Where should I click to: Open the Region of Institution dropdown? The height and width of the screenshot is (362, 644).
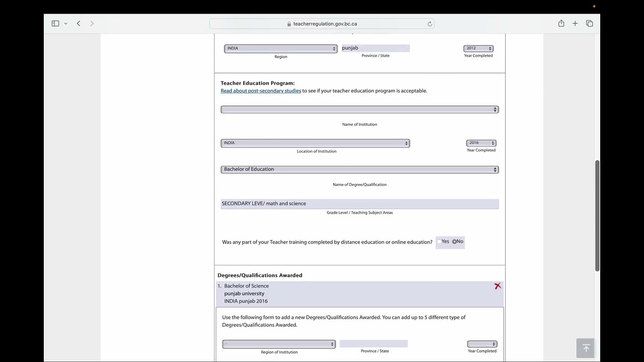(279, 344)
